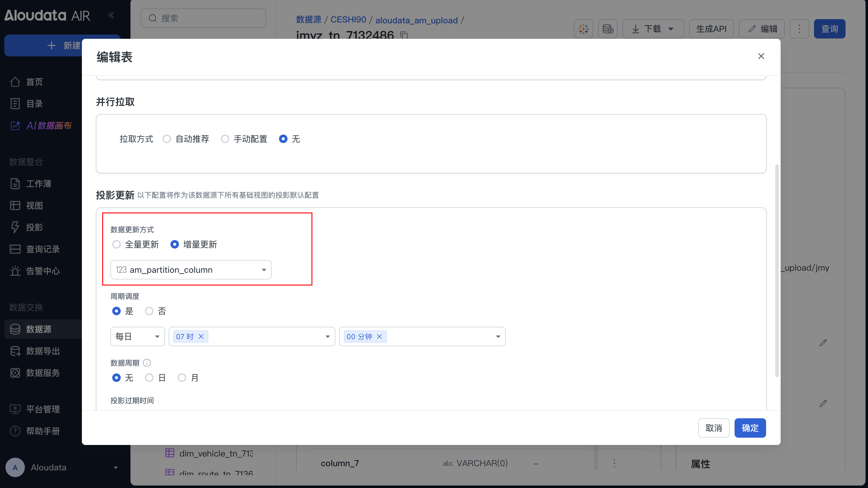Viewport: 868px width, 488px height.
Task: Open the am_partition_column dropdown
Action: (x=191, y=270)
